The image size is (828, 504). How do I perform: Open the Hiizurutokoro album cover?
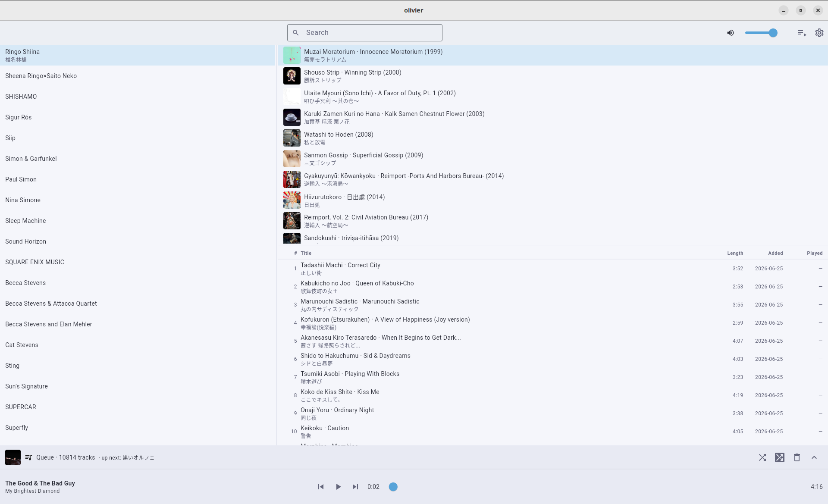click(x=292, y=200)
